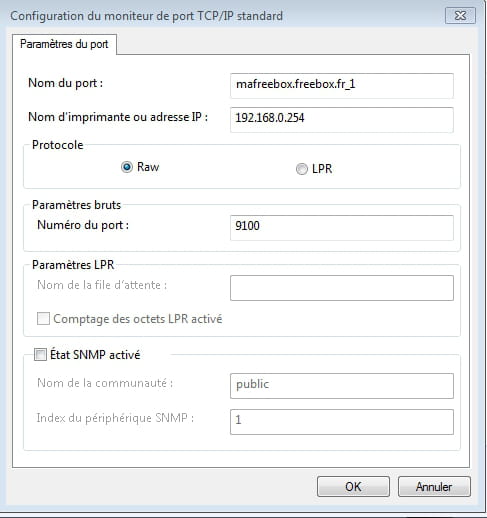Click the dialog title bar text
The image size is (487, 518).
coord(147,16)
